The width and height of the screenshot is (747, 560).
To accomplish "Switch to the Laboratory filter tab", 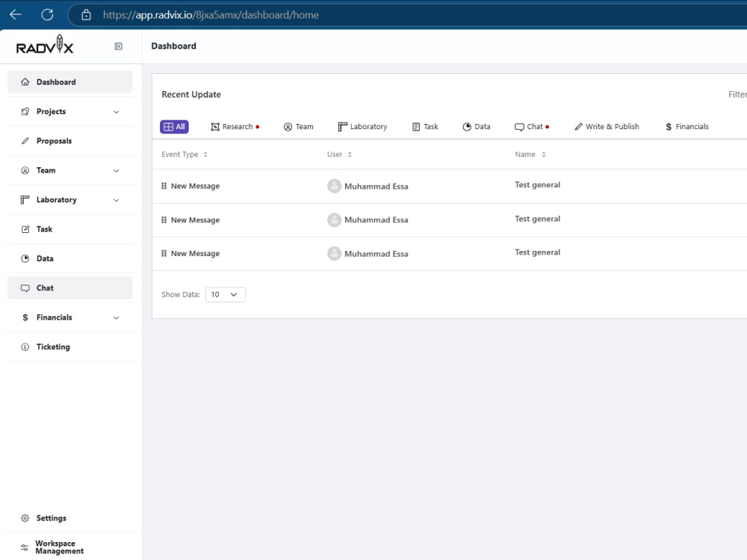I will coord(362,127).
